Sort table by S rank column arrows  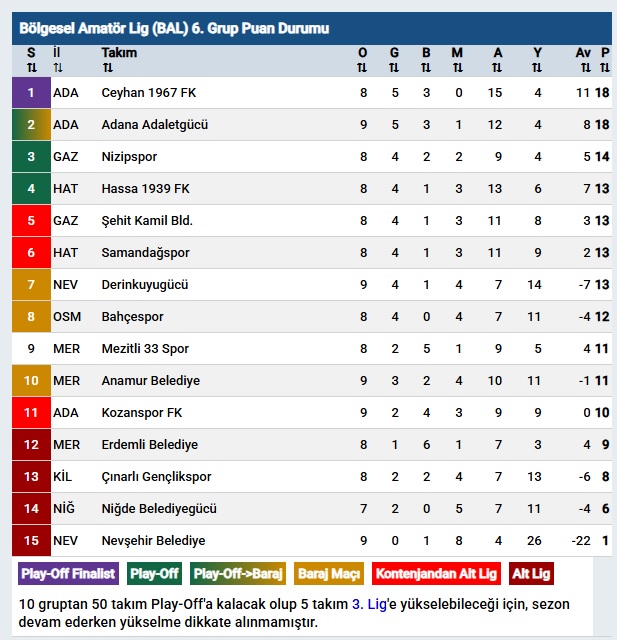(x=31, y=68)
